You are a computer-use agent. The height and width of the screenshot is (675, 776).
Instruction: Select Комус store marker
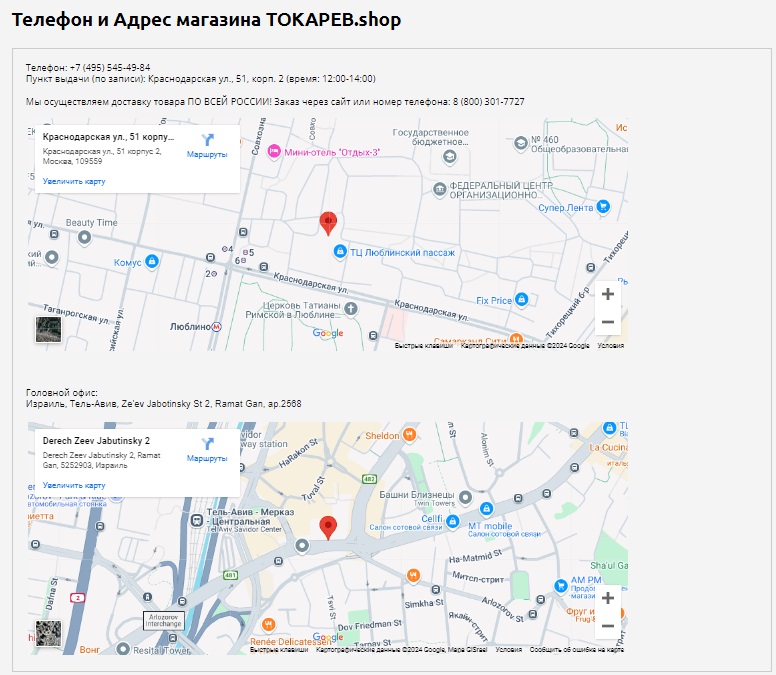[152, 261]
